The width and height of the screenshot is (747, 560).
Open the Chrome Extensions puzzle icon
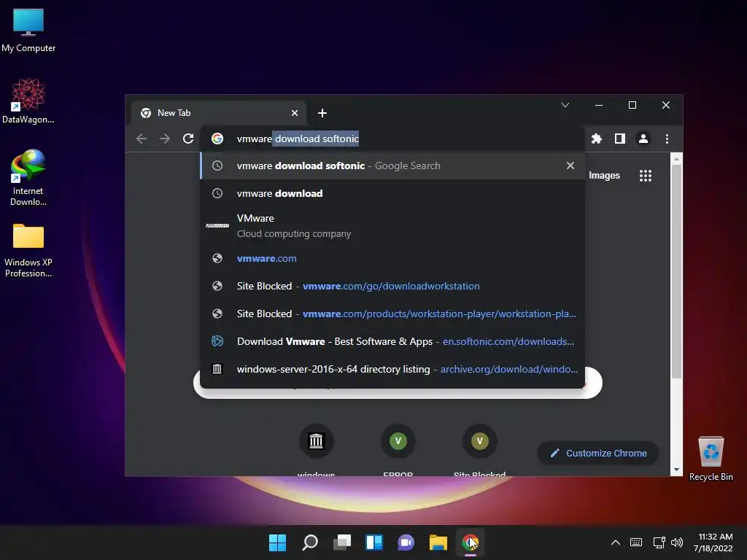tap(597, 139)
